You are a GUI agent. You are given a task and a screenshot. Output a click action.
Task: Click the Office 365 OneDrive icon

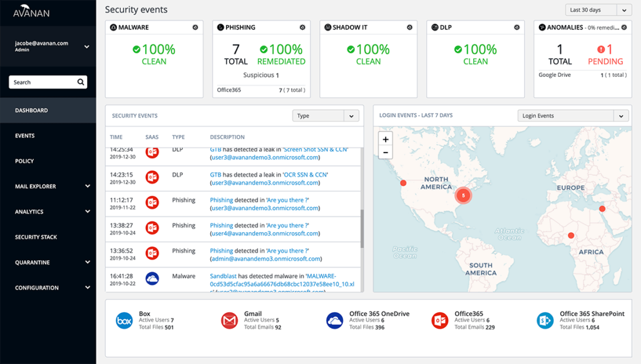pyautogui.click(x=334, y=321)
